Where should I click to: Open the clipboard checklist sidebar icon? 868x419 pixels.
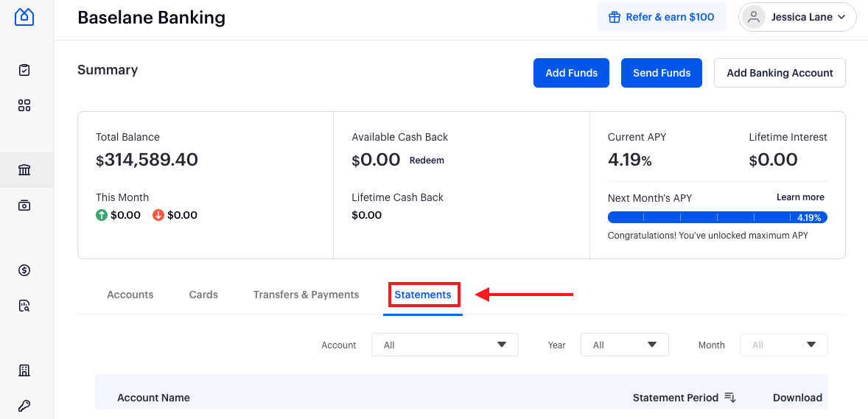tap(24, 70)
